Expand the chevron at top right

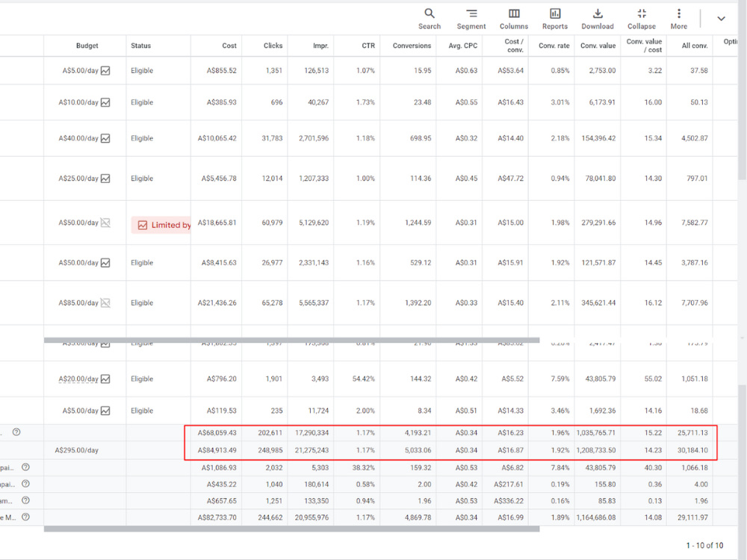click(x=722, y=19)
